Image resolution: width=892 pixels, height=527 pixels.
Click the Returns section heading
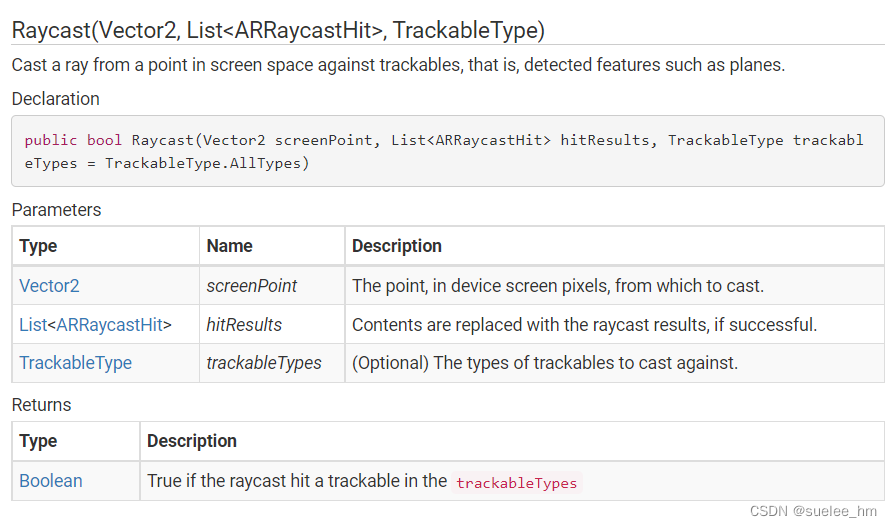pyautogui.click(x=41, y=405)
